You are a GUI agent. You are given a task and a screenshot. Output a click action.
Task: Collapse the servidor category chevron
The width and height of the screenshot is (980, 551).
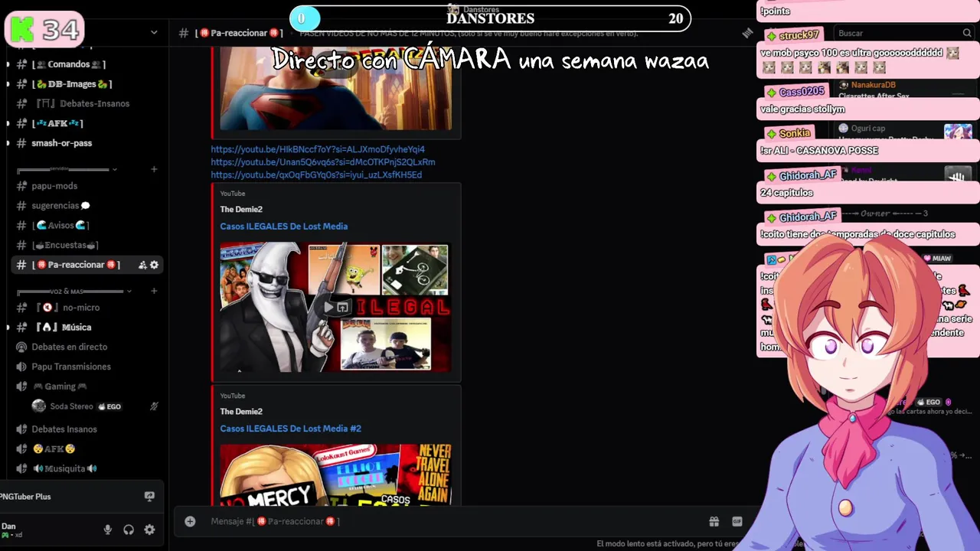point(114,169)
